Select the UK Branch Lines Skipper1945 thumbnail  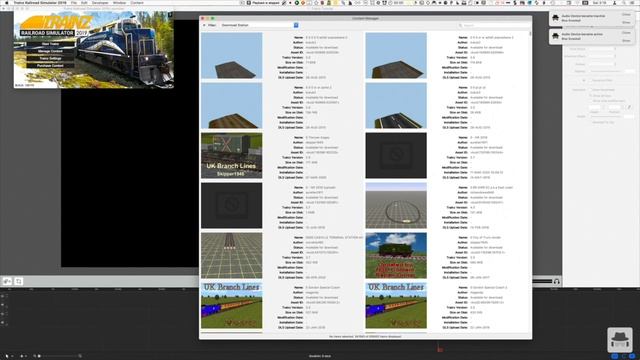pos(231,156)
